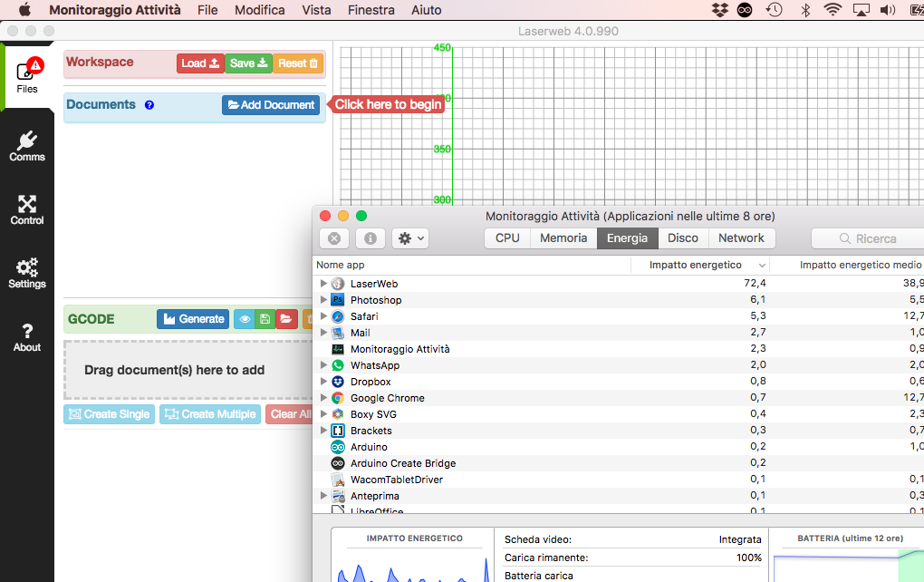
Task: Click the Clear All button
Action: (289, 414)
